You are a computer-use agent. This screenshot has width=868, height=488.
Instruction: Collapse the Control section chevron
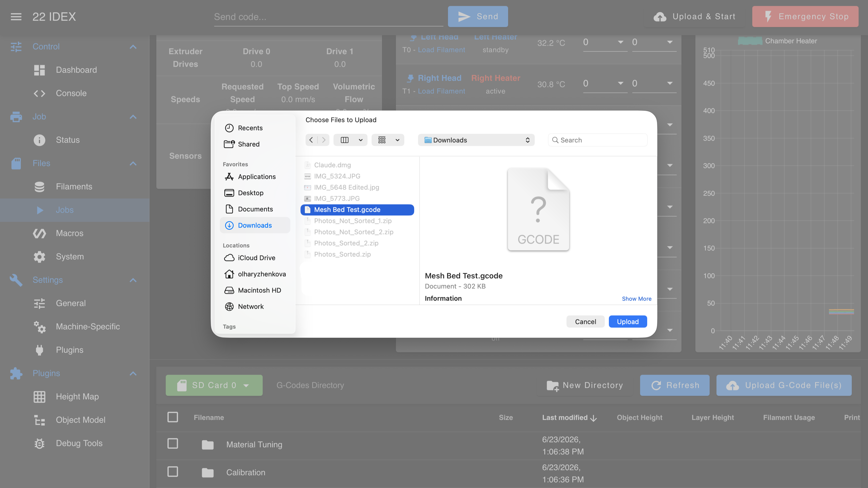[133, 47]
